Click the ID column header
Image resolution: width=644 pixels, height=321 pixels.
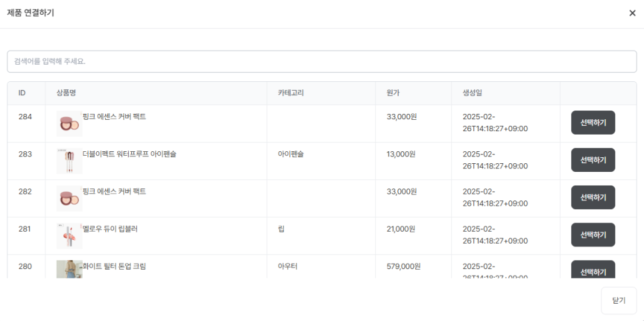point(22,93)
